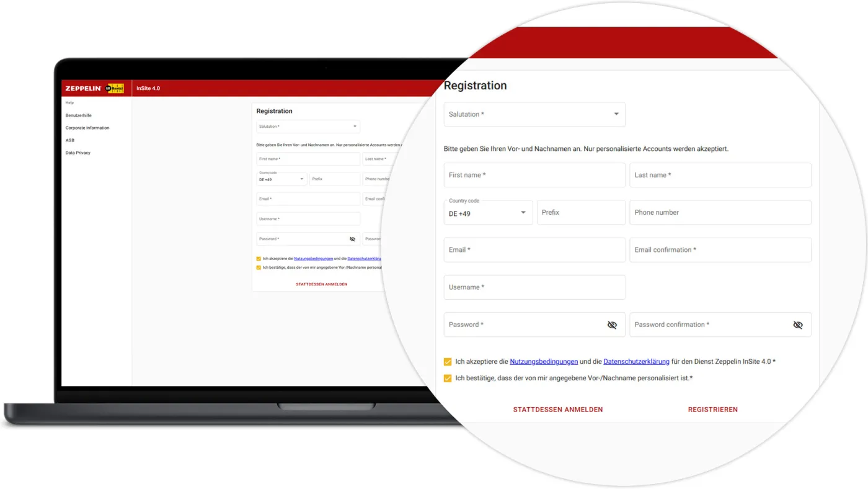Open the Data Privacy sidebar entry
The height and width of the screenshot is (489, 868).
click(x=77, y=153)
